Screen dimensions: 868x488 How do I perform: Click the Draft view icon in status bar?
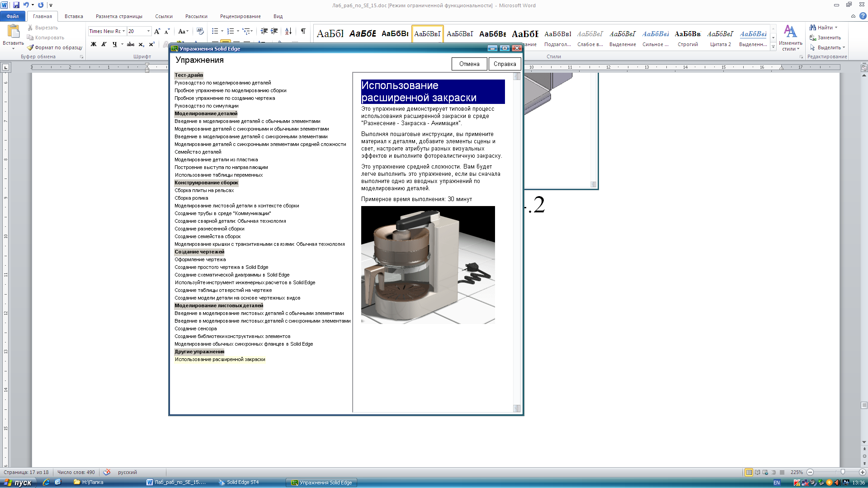click(x=782, y=472)
